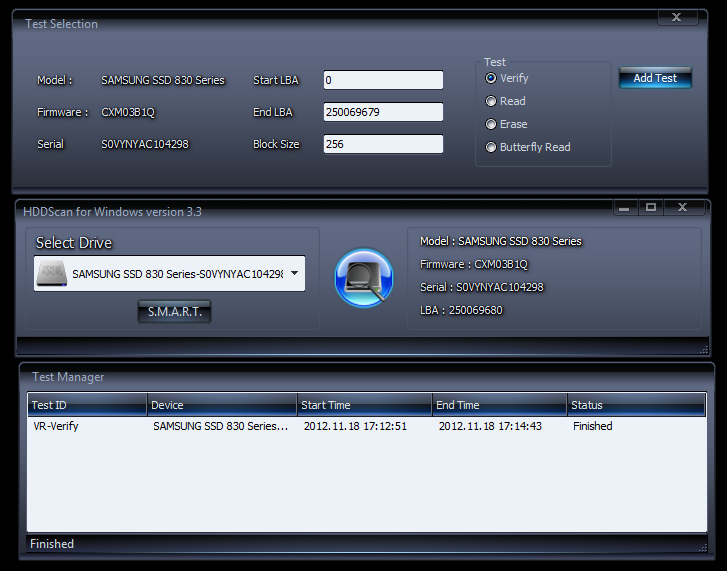727x571 pixels.
Task: Click Firmware : CXM03B1Q in HDDScan window
Action: coord(474,264)
